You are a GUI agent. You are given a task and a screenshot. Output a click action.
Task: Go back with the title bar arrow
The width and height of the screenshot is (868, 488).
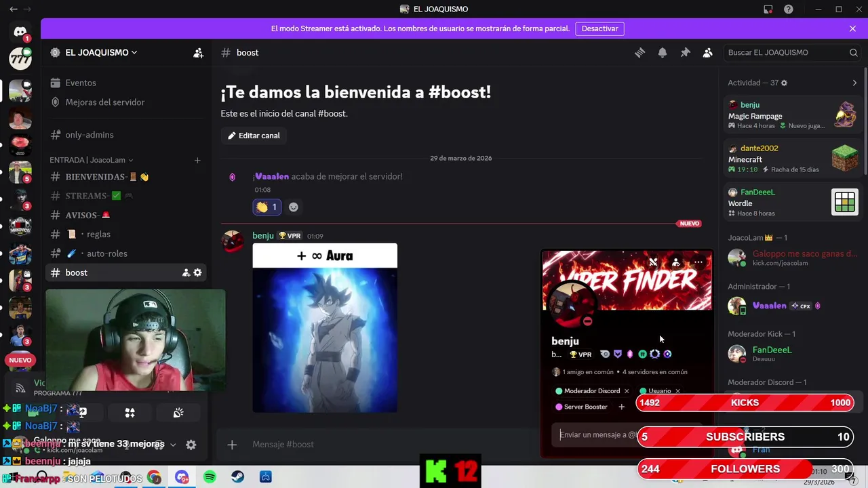(14, 9)
